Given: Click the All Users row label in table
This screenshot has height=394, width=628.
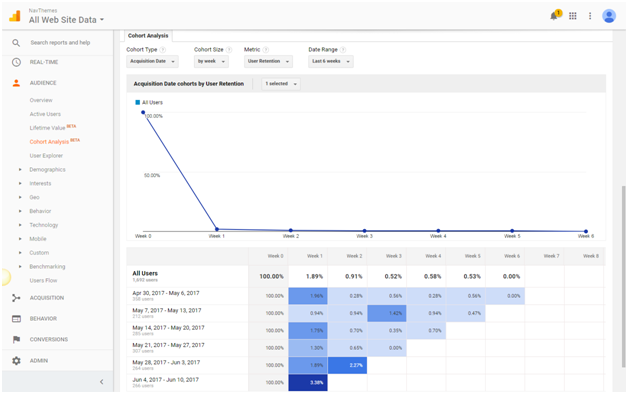Looking at the screenshot, I should 145,273.
